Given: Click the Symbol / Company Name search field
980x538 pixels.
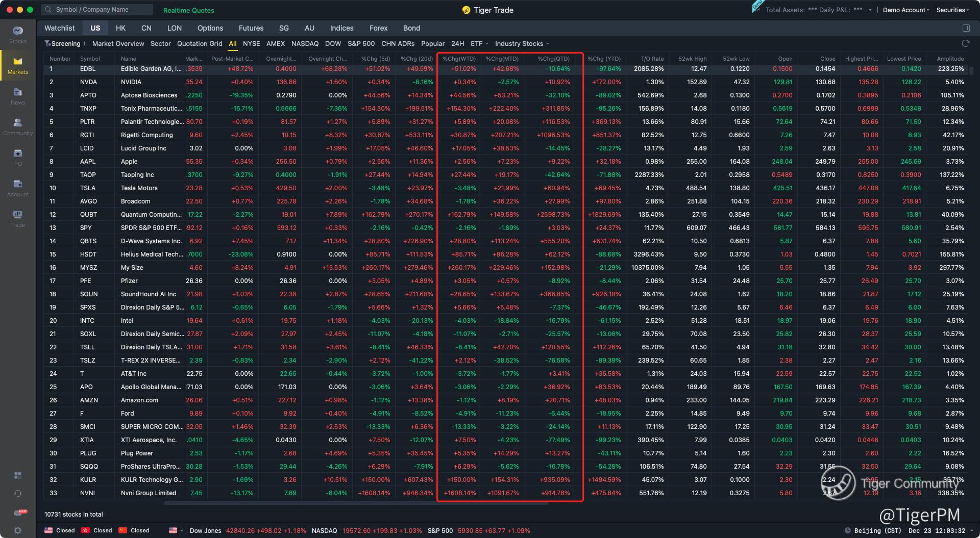Looking at the screenshot, I should point(97,10).
